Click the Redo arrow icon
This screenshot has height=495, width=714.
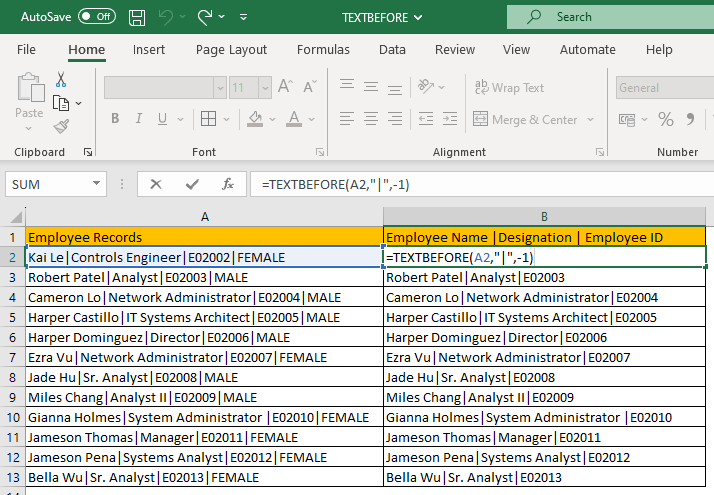(x=205, y=17)
